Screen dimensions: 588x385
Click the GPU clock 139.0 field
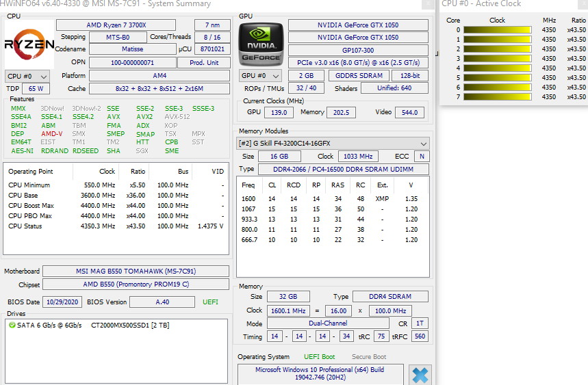pos(279,112)
